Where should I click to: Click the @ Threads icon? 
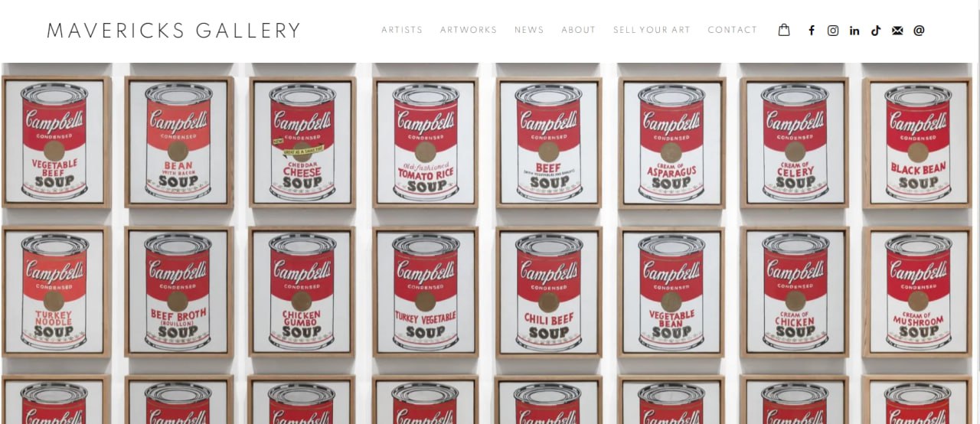(919, 31)
